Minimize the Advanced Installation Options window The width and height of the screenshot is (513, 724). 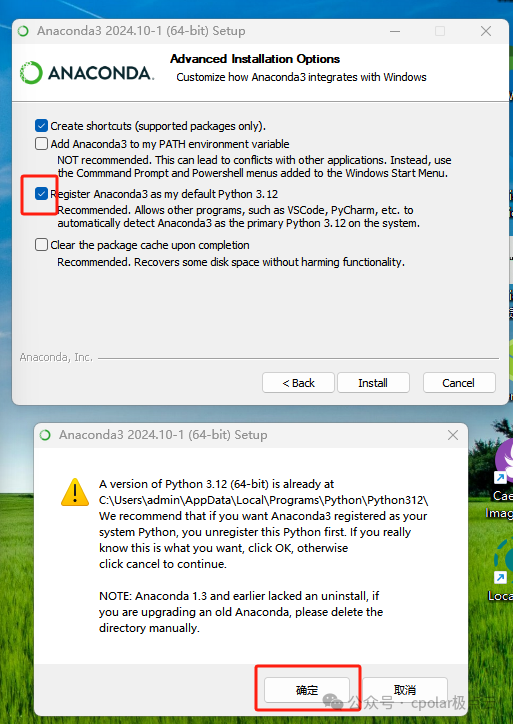coord(395,31)
